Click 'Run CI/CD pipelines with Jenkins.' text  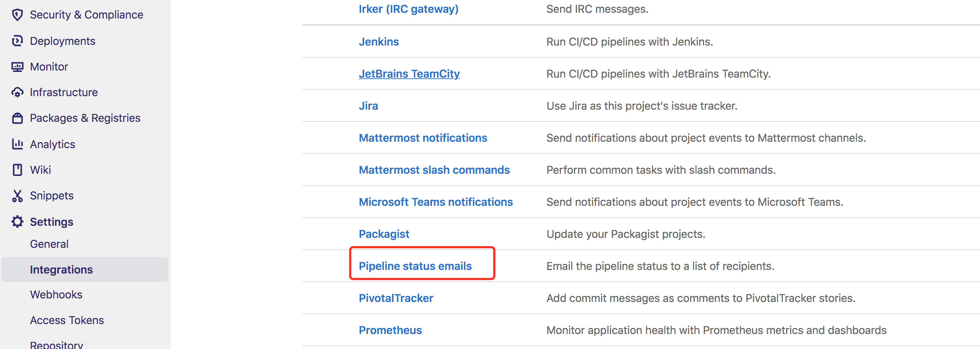[630, 41]
